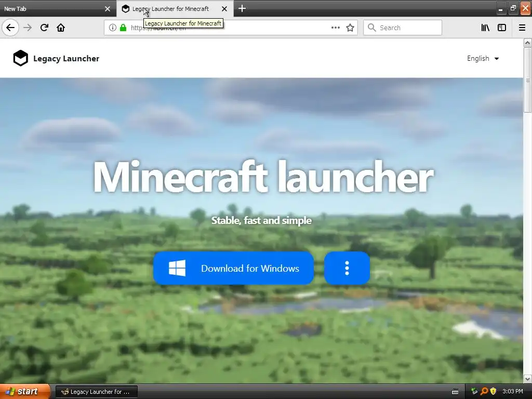Screen dimensions: 532x399
Task: Open the browser home page
Action: pos(61,28)
